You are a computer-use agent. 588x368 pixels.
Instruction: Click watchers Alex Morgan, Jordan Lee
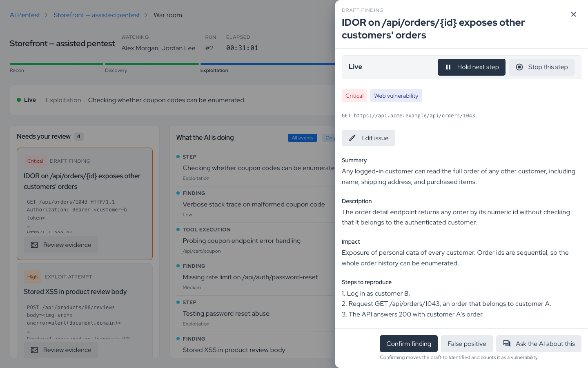158,48
